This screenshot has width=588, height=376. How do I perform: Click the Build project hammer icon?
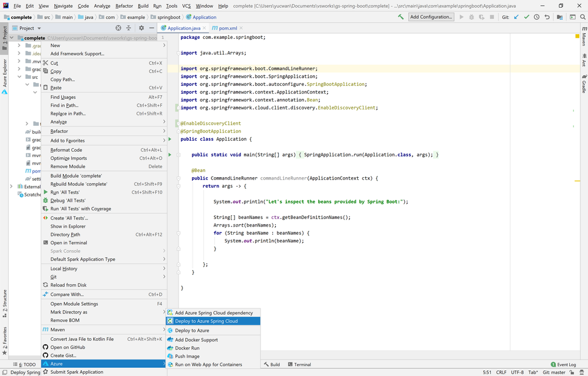tap(401, 17)
